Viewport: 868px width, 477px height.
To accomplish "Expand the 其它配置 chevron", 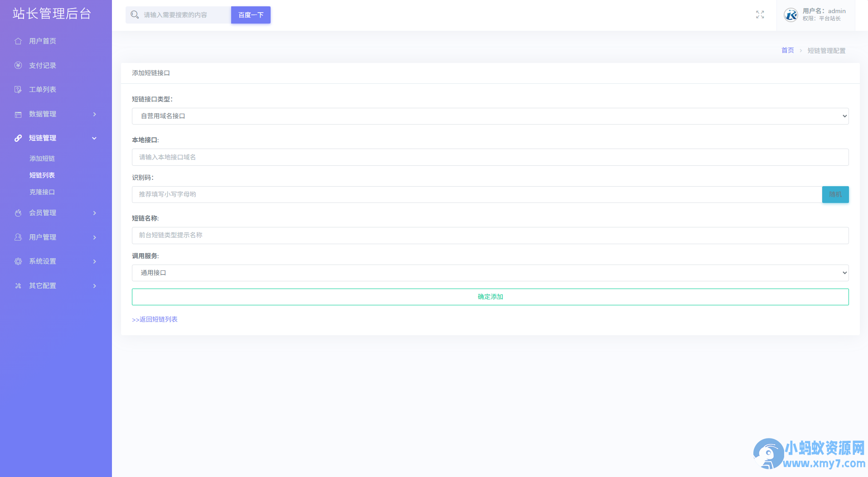I will click(95, 286).
